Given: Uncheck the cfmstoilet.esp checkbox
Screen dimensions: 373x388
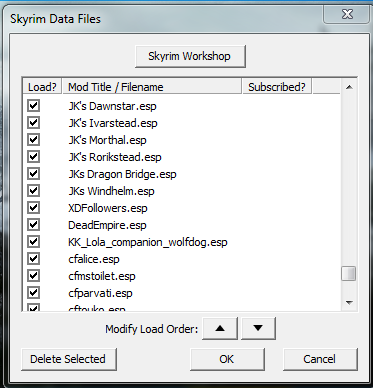Looking at the screenshot, I should click(x=33, y=276).
